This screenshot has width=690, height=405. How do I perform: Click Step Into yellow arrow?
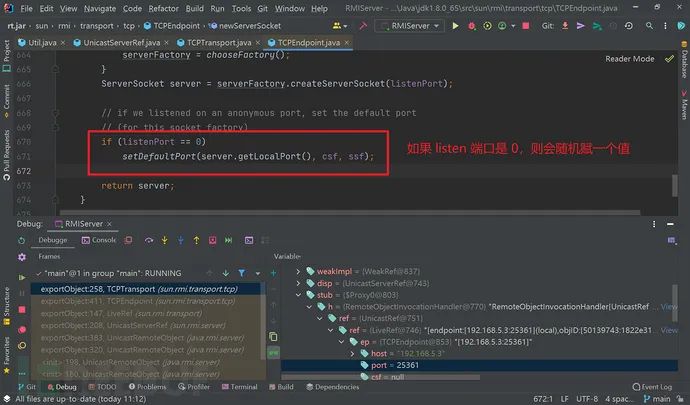tap(165, 240)
